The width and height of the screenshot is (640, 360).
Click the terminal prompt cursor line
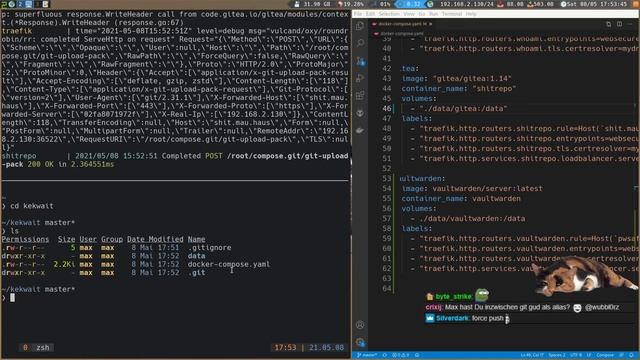point(12,298)
